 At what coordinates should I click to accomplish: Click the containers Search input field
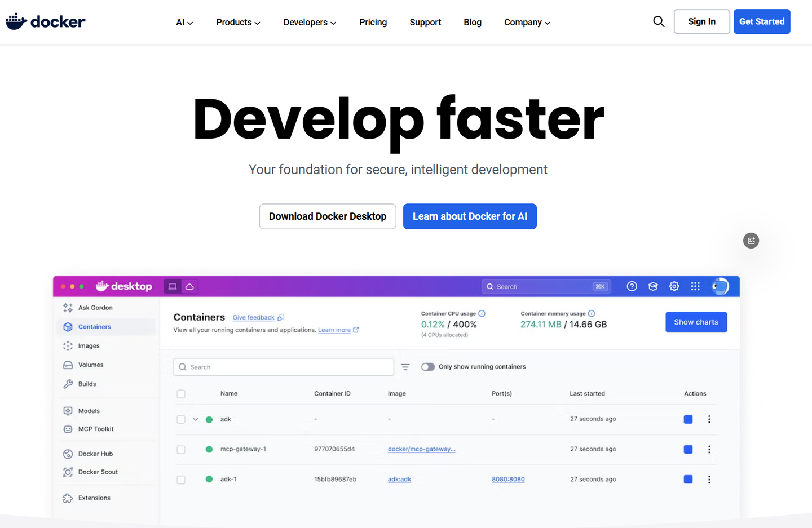coord(284,367)
